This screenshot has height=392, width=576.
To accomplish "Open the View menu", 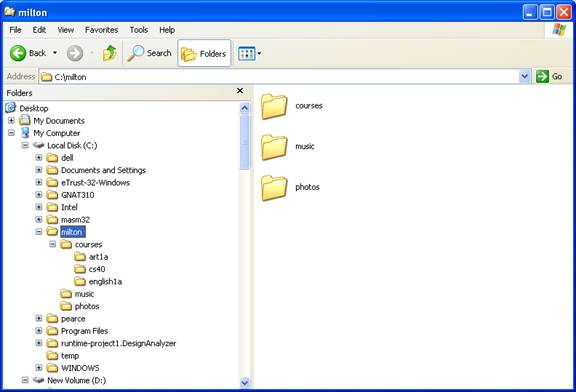I will click(x=65, y=30).
